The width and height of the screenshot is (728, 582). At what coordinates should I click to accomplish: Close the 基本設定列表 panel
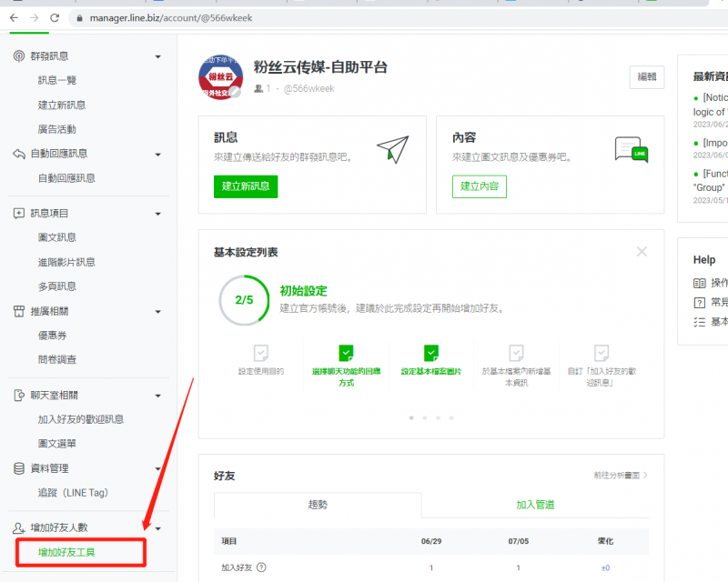(642, 252)
